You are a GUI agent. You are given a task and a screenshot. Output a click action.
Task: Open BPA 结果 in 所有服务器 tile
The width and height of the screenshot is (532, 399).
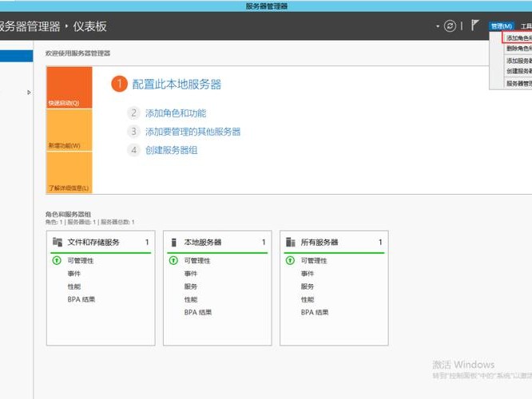point(315,312)
